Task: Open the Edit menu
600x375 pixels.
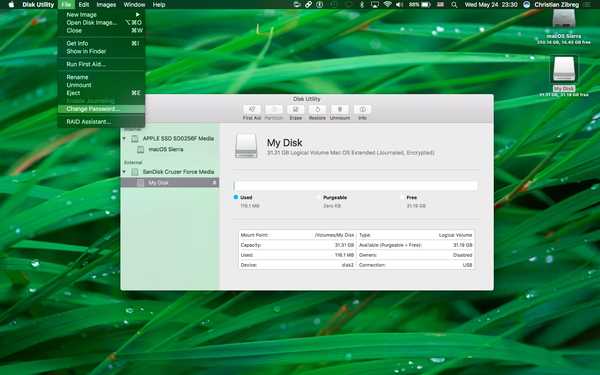Action: [83, 5]
